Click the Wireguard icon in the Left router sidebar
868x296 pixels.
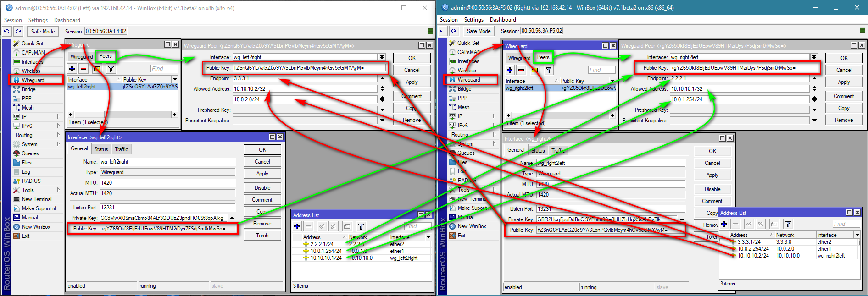[x=17, y=80]
